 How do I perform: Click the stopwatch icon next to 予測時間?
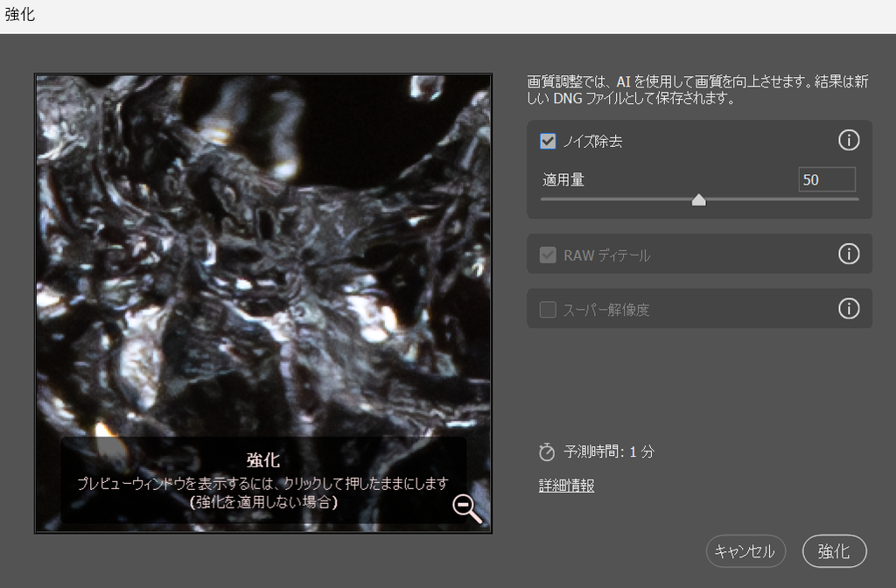pos(547,452)
